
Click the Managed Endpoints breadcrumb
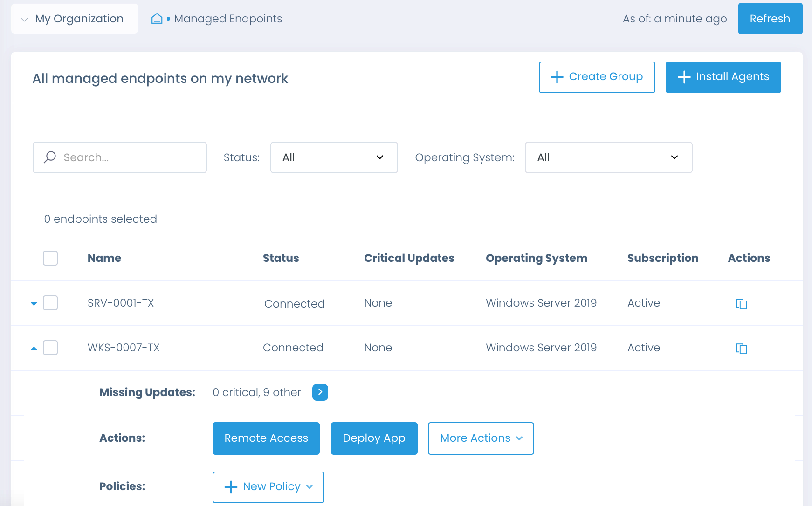(x=227, y=19)
